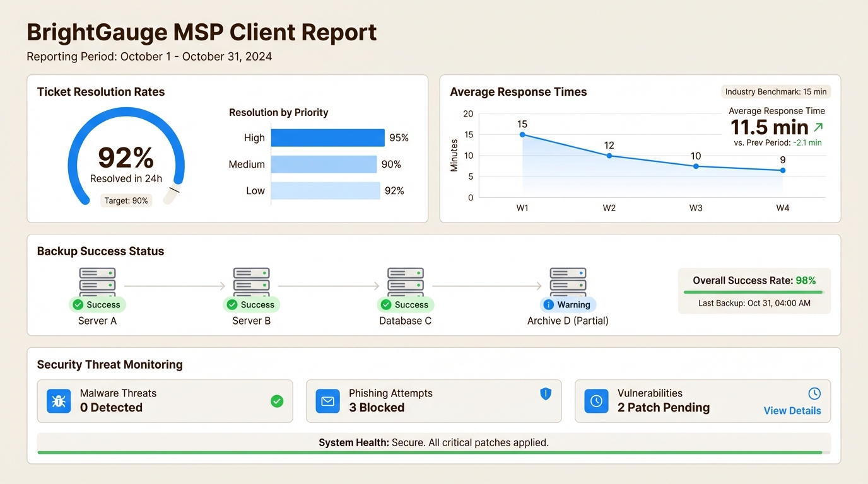This screenshot has height=484, width=868.
Task: Click the green upward trend arrow near 11.5 min
Action: [x=818, y=127]
